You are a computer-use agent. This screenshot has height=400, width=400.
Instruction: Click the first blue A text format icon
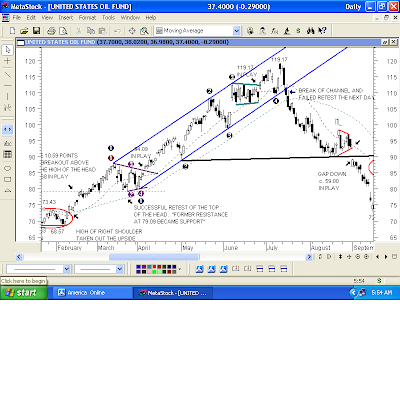pos(199,269)
